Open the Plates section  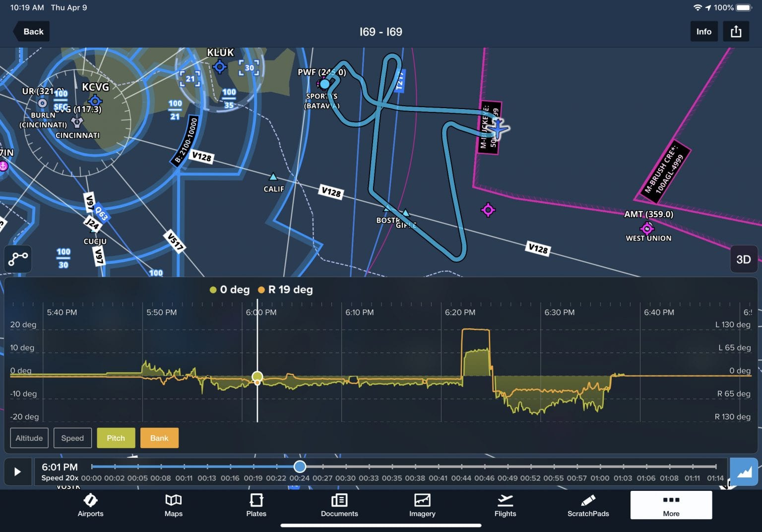[256, 505]
